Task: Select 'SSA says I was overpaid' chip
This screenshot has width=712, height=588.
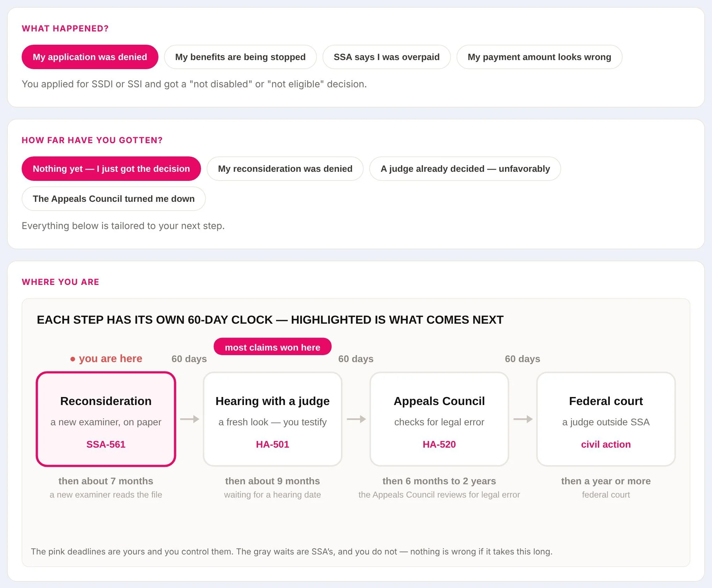Action: 386,57
